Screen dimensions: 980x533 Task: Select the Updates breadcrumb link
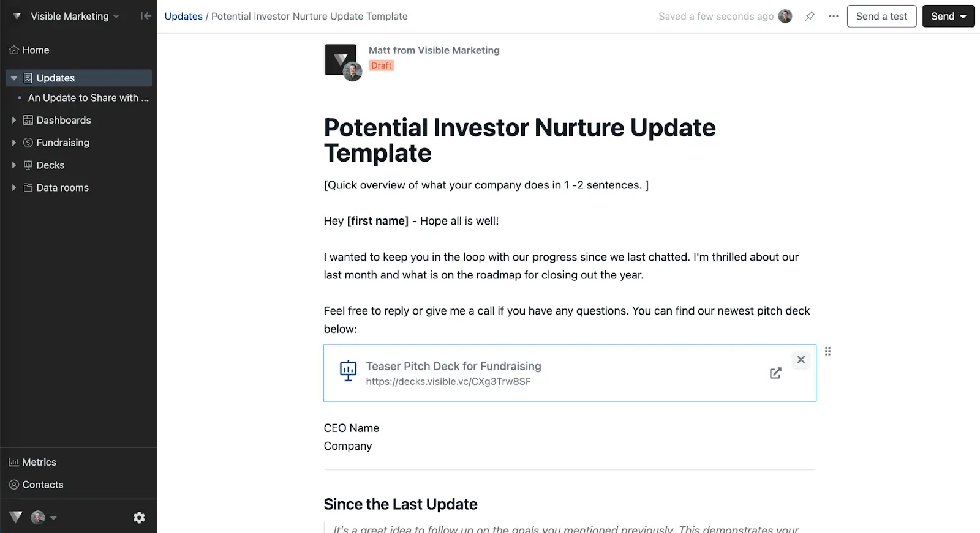click(x=183, y=16)
